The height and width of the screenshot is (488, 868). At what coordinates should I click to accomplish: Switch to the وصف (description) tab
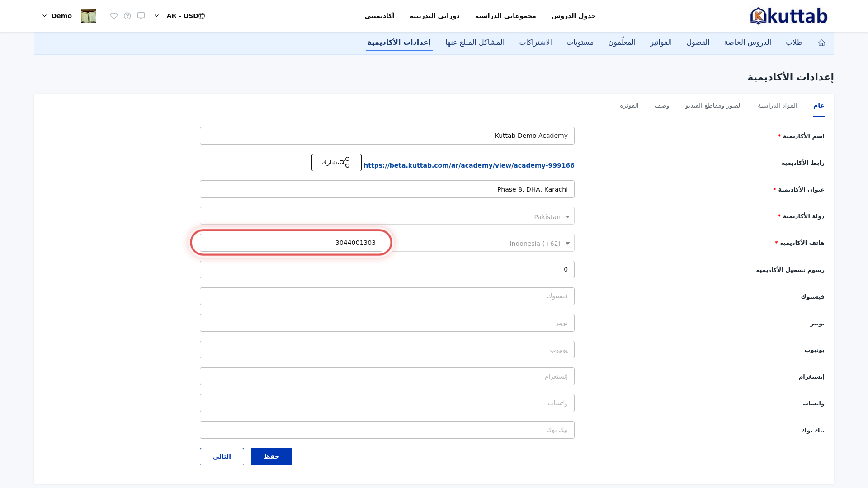click(662, 105)
